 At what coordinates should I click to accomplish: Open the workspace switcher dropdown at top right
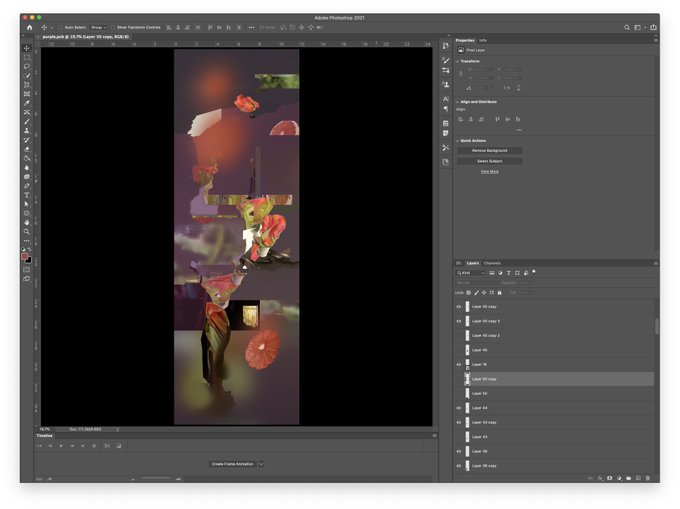click(x=639, y=27)
